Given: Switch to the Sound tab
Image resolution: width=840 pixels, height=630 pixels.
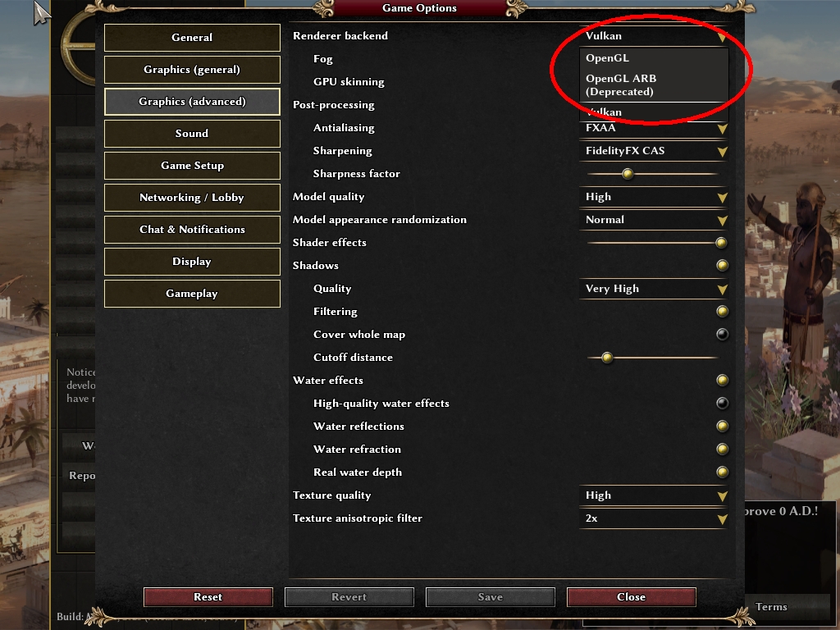Looking at the screenshot, I should click(192, 134).
